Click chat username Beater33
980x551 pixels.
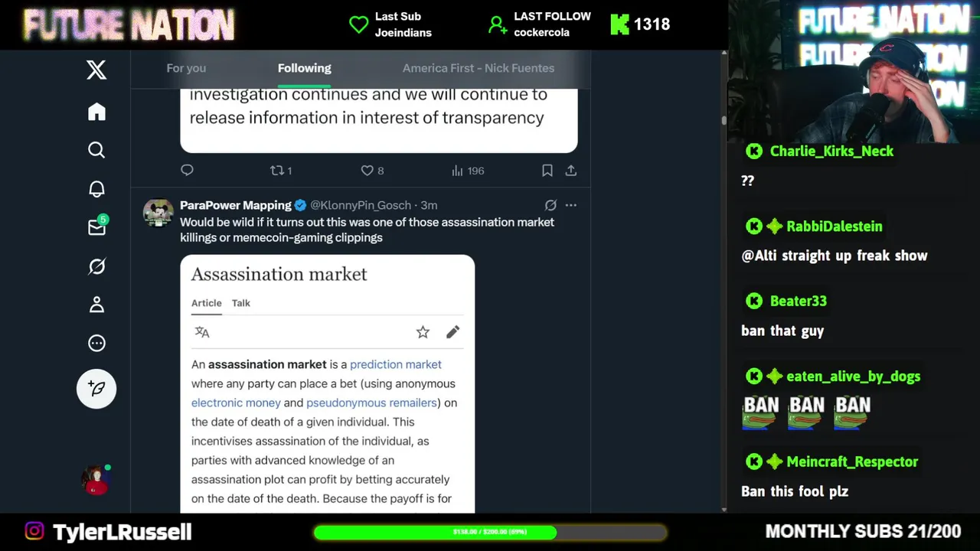[x=799, y=302]
